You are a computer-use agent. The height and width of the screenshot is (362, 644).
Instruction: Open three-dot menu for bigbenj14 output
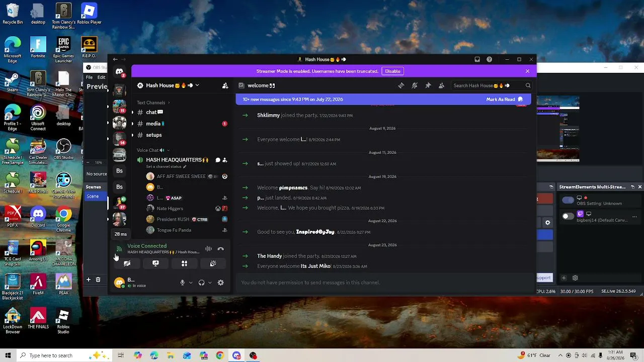coord(634,217)
